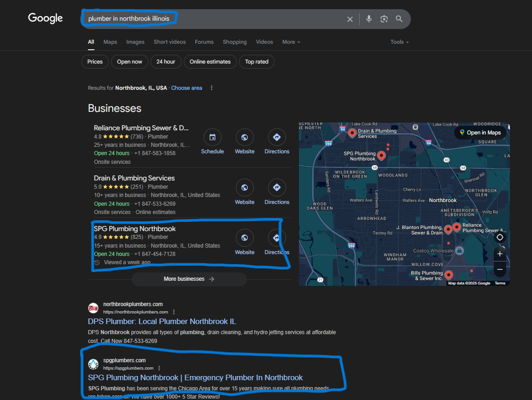
Task: Click the SPG Plumbing Northbrook map pin
Action: coord(381,156)
